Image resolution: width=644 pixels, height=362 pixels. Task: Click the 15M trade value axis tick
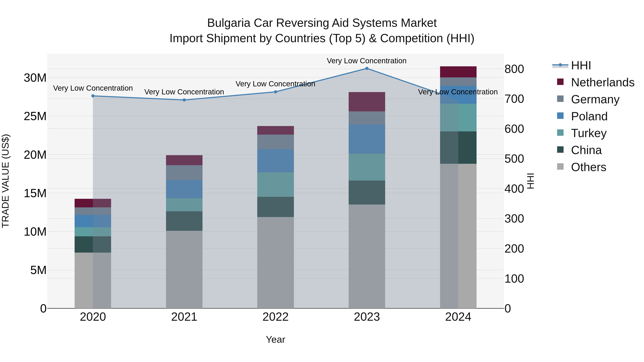click(x=35, y=193)
